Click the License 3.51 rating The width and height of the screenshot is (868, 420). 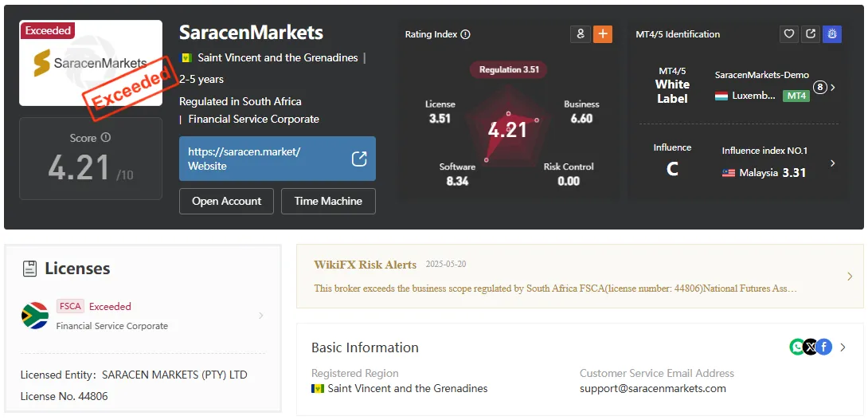440,112
